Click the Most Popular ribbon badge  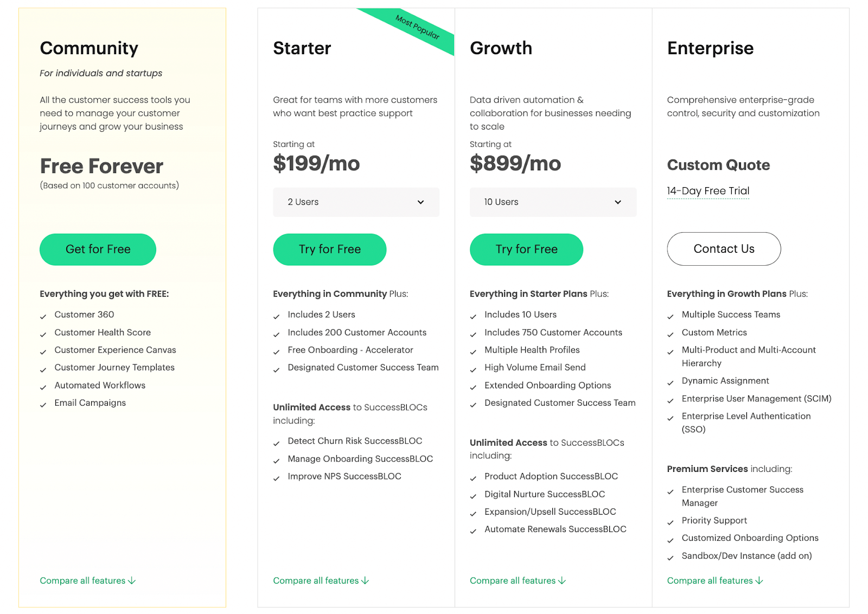point(417,27)
